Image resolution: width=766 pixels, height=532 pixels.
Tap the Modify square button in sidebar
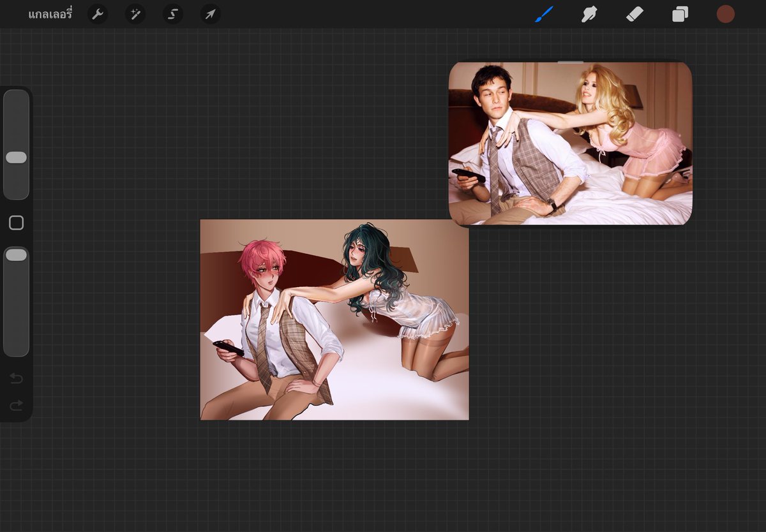[x=17, y=223]
